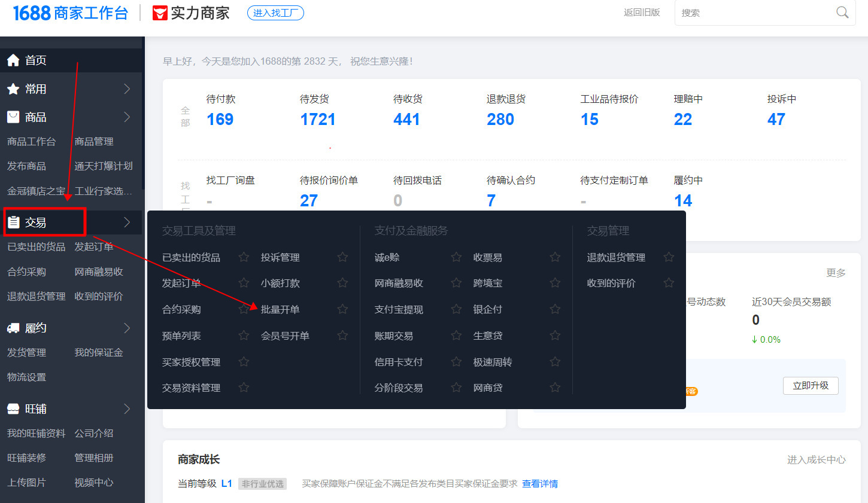Expand the 旺铺 section chevron

click(127, 409)
